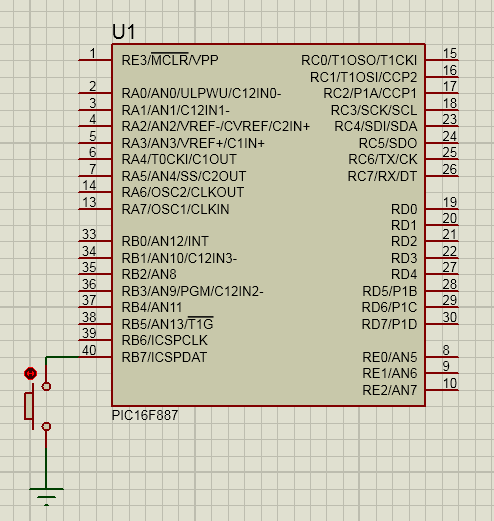494x521 pixels.
Task: Click pin 25 RC6/TX/CK
Action: (x=442, y=159)
